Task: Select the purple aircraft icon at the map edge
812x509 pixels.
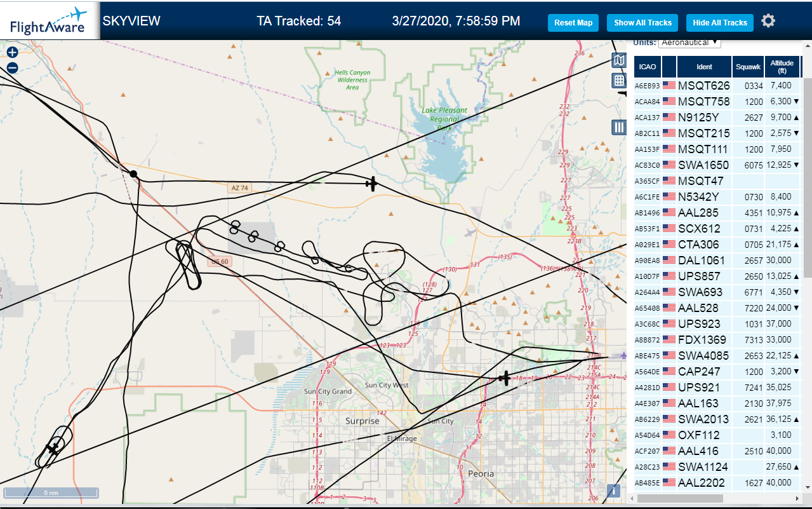Action: pyautogui.click(x=623, y=355)
